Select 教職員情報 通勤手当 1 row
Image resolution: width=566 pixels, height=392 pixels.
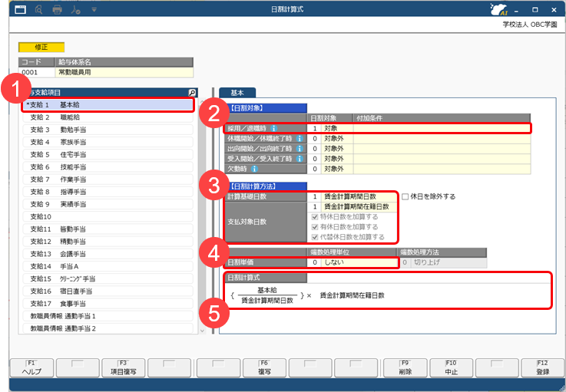click(x=108, y=316)
